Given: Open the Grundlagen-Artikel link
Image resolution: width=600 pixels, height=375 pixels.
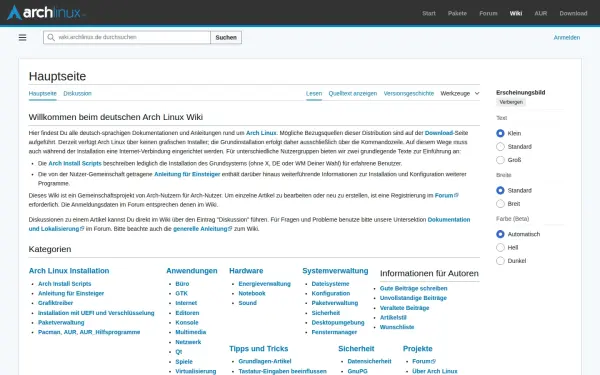Looking at the screenshot, I should (265, 361).
